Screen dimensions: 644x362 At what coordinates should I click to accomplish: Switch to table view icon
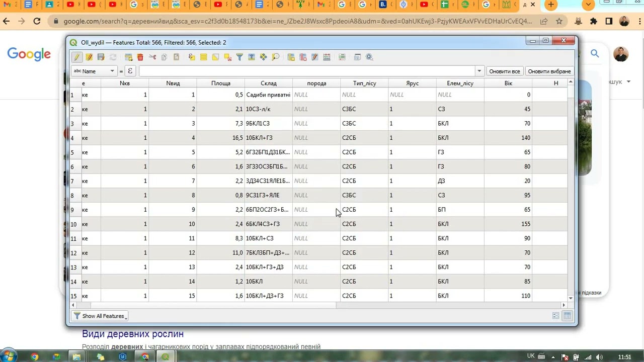point(567,316)
